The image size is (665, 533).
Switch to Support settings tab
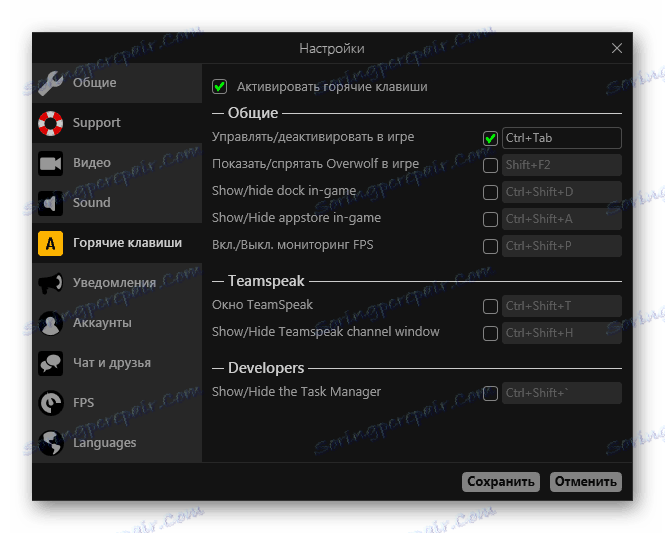coord(117,123)
